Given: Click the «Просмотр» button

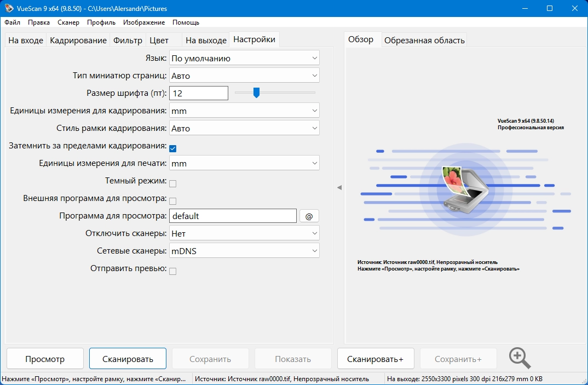Looking at the screenshot, I should [x=45, y=359].
